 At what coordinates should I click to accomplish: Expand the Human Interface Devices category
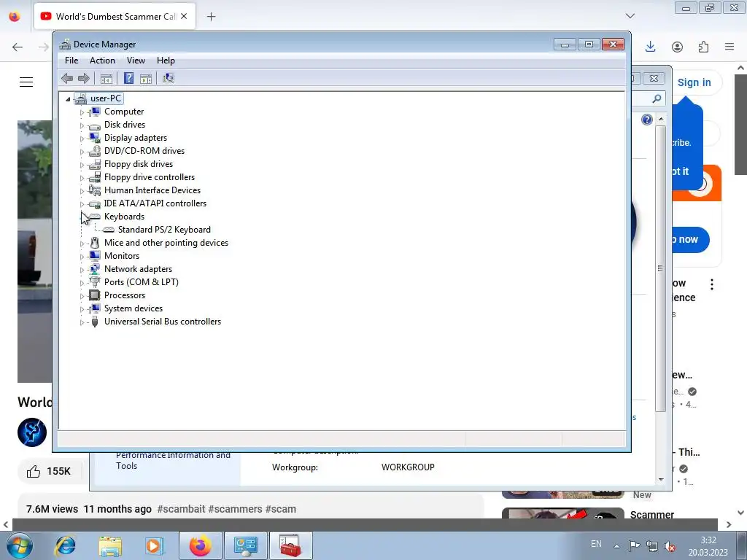82,191
